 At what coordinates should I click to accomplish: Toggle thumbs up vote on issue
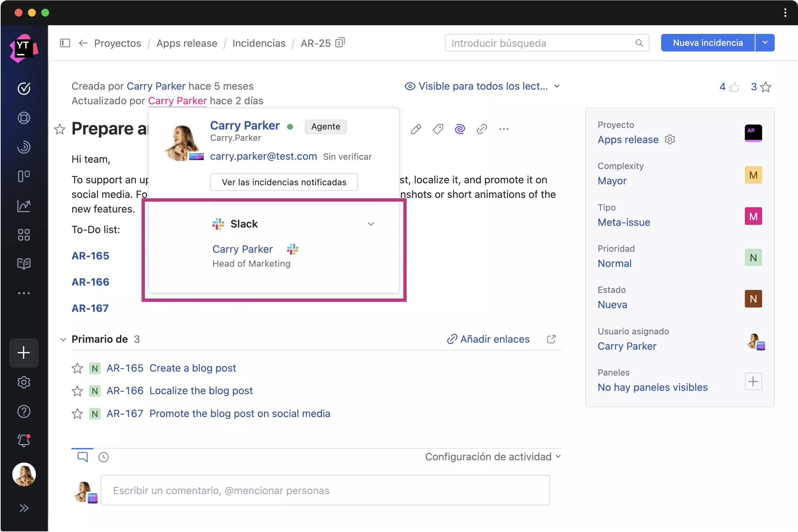pyautogui.click(x=734, y=87)
